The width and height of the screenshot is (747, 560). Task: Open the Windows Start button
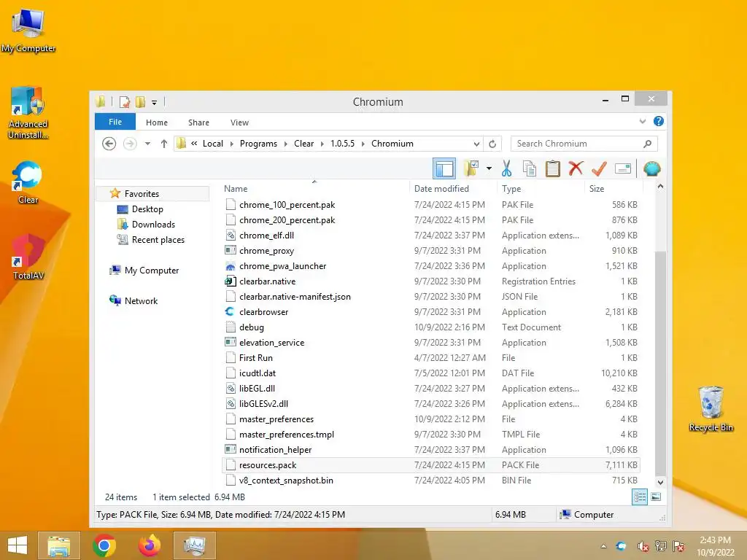tap(18, 545)
